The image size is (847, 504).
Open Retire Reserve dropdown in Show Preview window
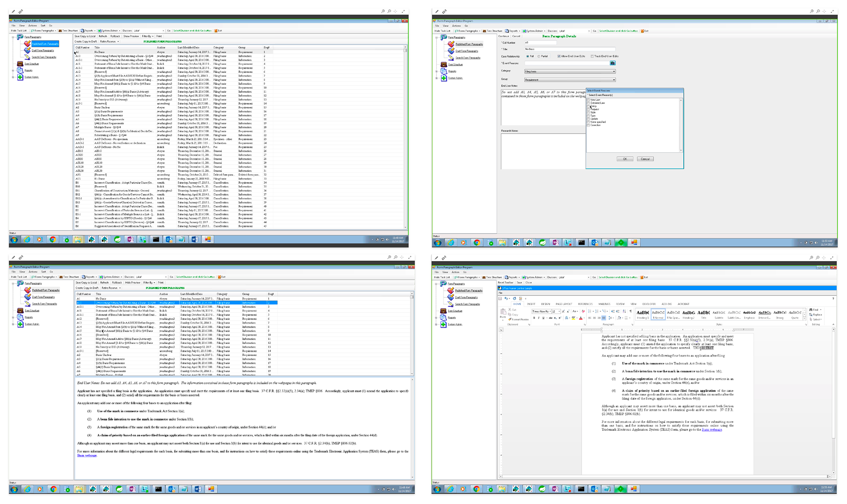coord(110,41)
